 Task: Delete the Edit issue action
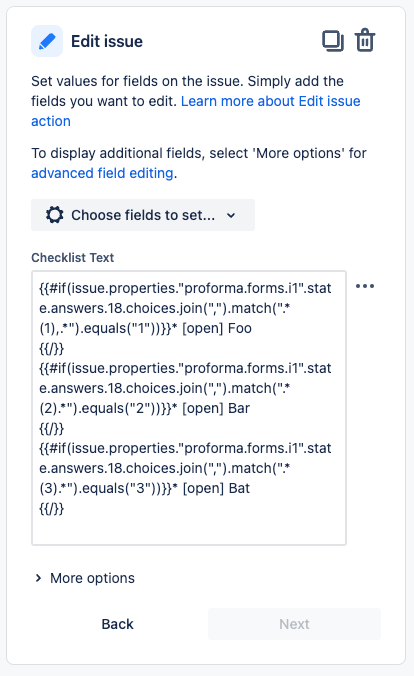click(365, 41)
